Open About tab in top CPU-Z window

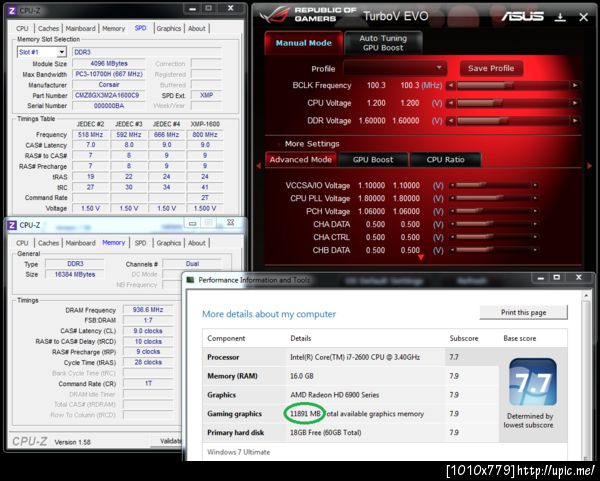click(x=197, y=28)
